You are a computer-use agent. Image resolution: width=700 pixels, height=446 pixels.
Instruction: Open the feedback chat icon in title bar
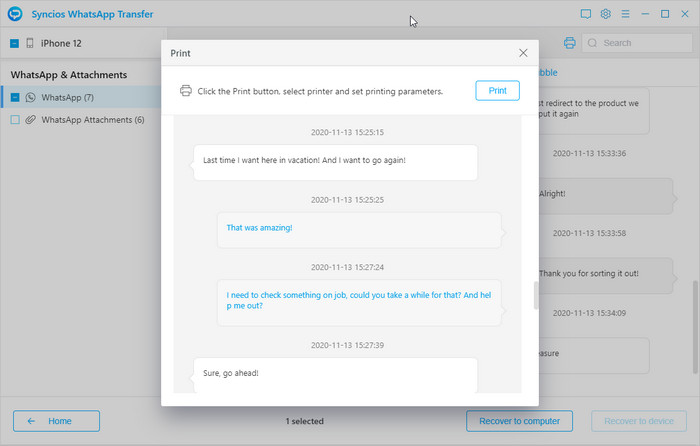[x=586, y=14]
